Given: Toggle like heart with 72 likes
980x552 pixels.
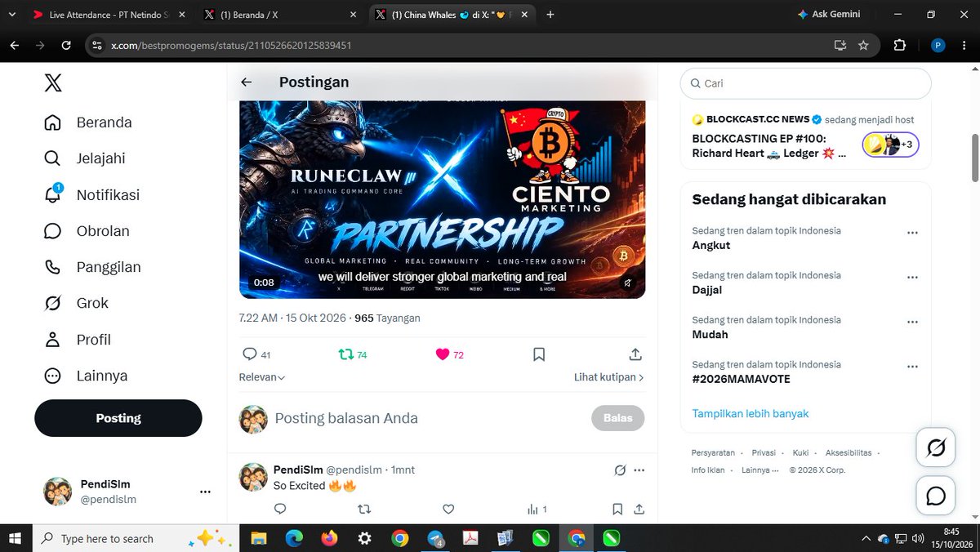Looking at the screenshot, I should [449, 354].
